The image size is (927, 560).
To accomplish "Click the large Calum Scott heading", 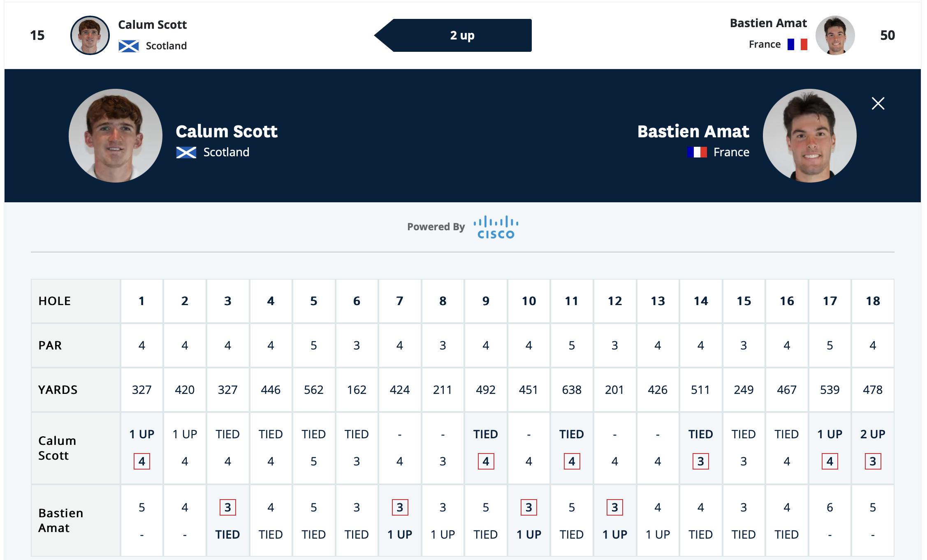I will 227,132.
